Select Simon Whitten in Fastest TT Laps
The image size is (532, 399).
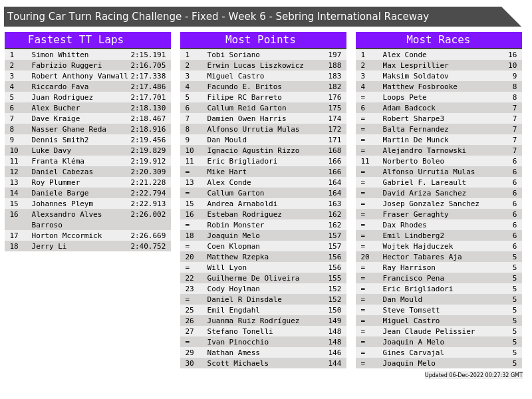(60, 55)
